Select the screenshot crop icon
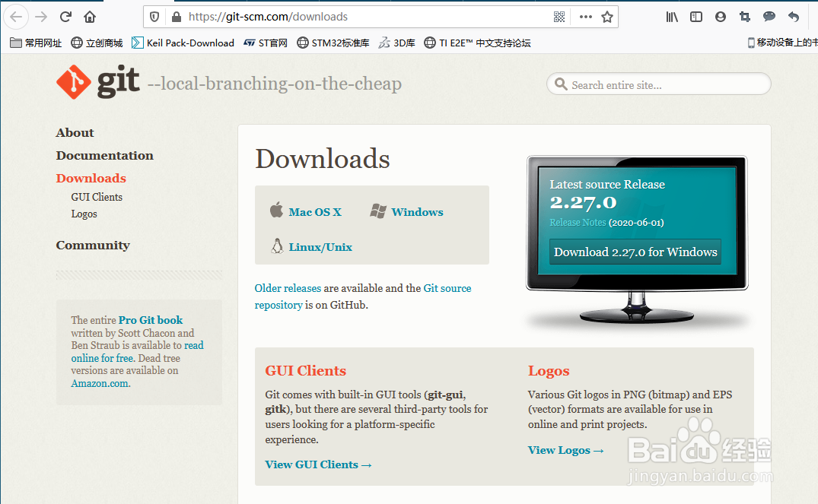Image resolution: width=818 pixels, height=504 pixels. point(745,17)
